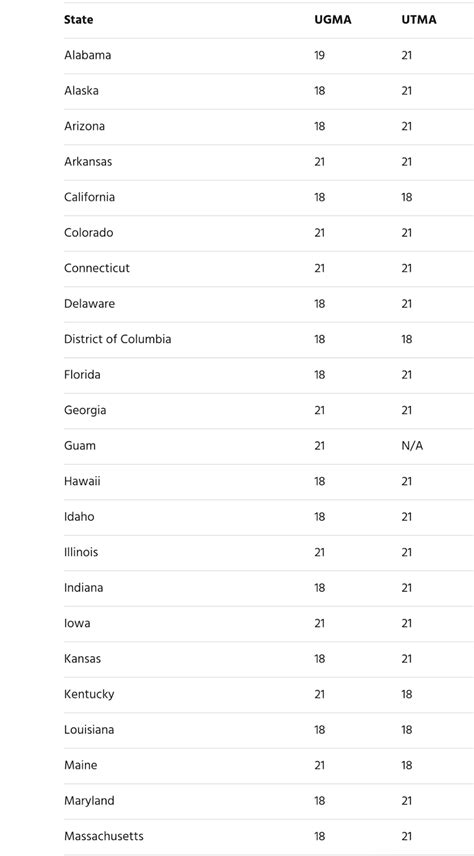Click the Maryland row label

(89, 801)
